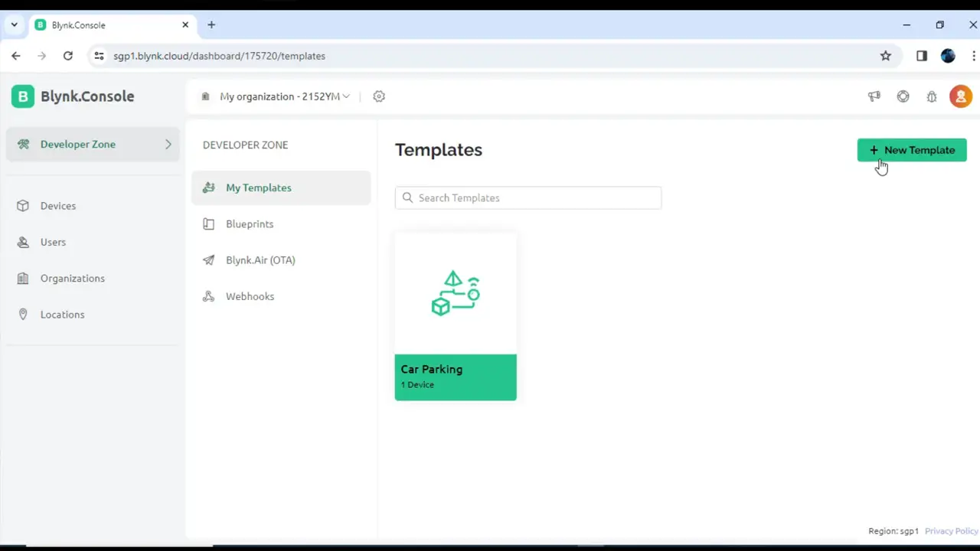Click the Blynk.Console browser tab
The image size is (980, 551).
(x=112, y=25)
